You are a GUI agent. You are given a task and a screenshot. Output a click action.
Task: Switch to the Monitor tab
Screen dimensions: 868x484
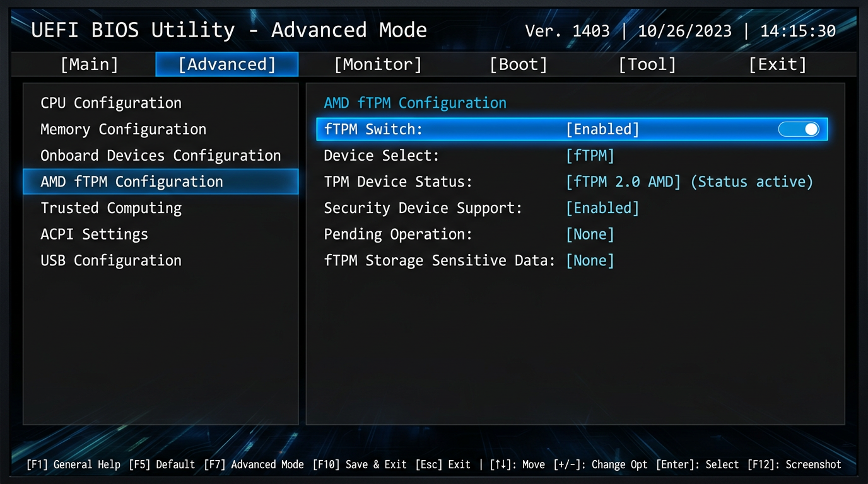click(x=377, y=64)
